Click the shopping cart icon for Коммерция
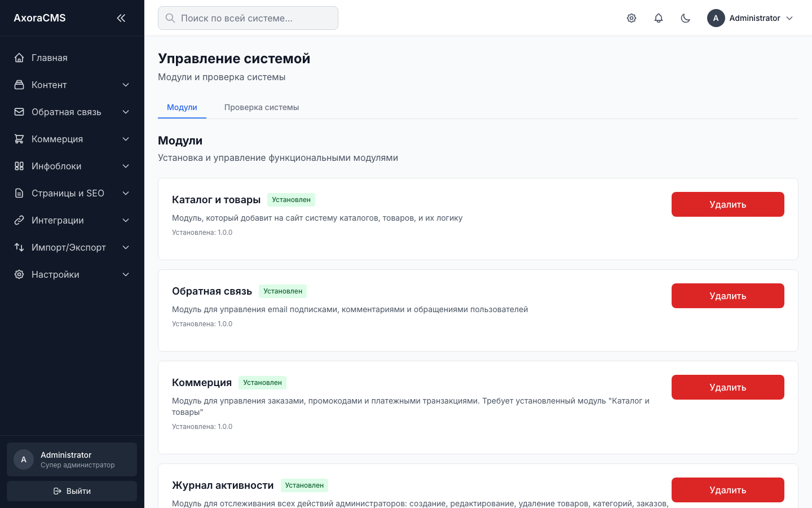This screenshot has width=812, height=508. coord(19,139)
